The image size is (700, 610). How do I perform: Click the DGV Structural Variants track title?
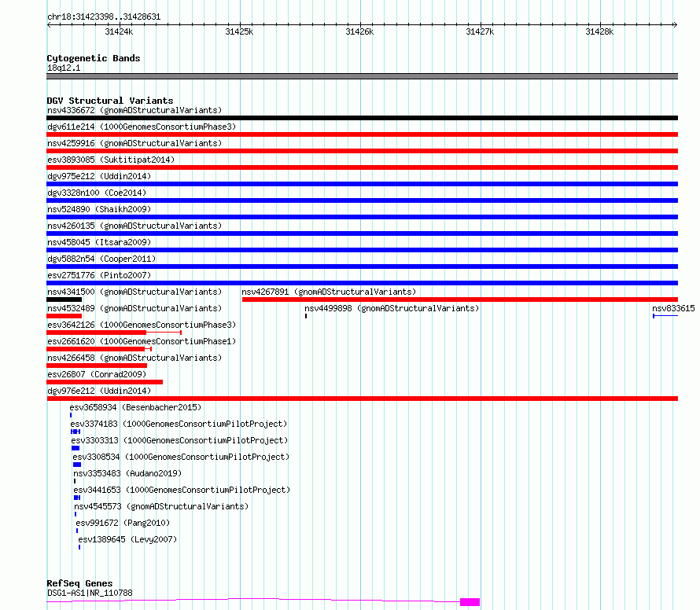(x=110, y=101)
